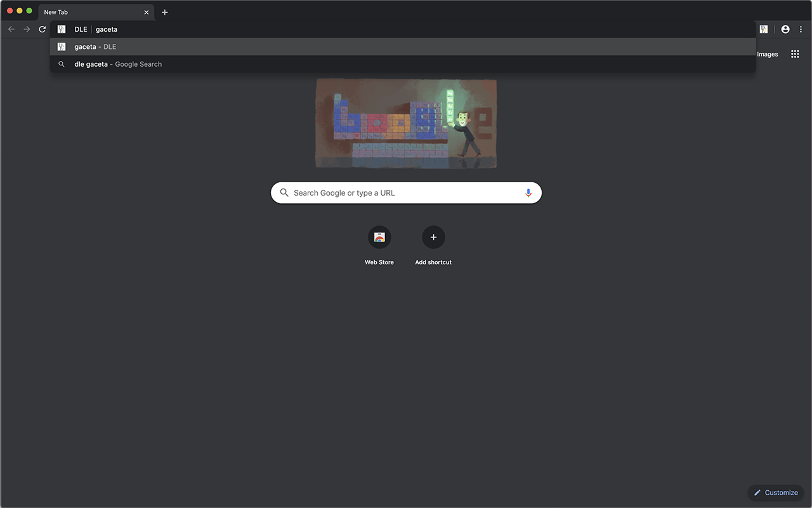
Task: Select the 'gaceta - DLE' suggestion
Action: click(x=403, y=46)
